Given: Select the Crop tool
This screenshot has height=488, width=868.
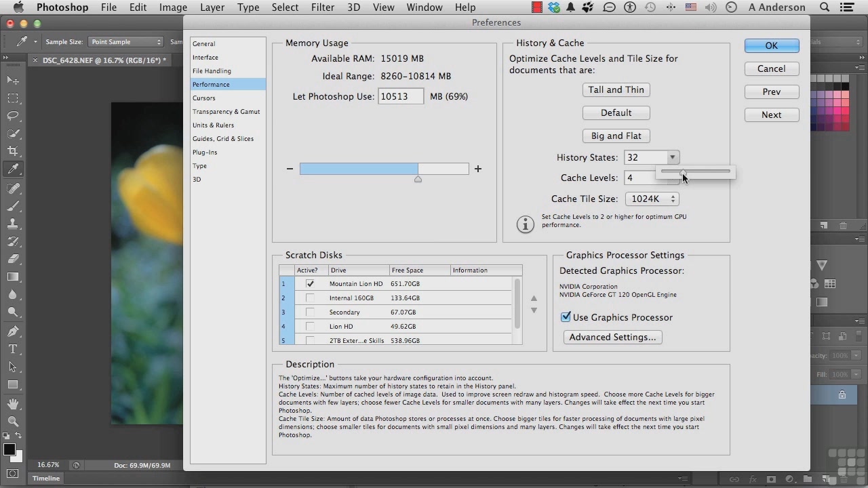Looking at the screenshot, I should click(x=13, y=151).
